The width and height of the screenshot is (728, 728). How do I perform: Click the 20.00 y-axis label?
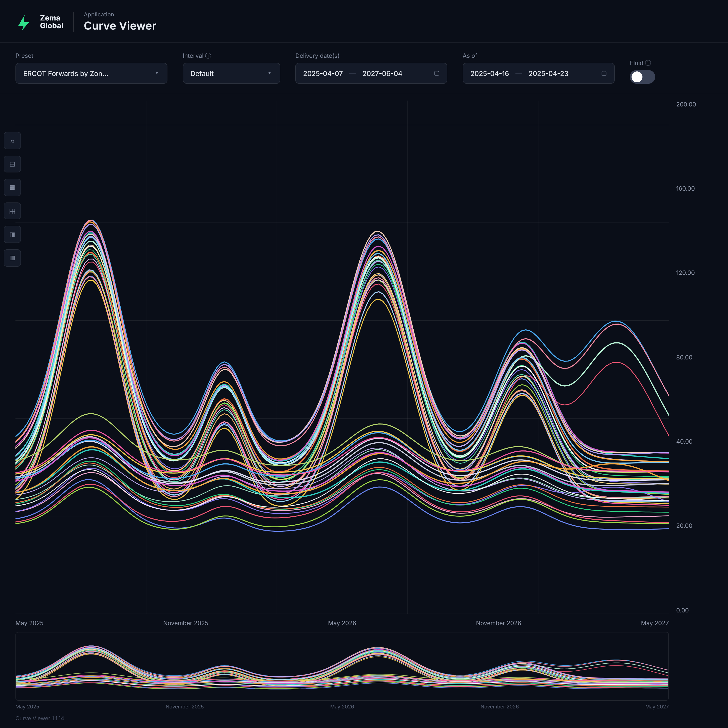(684, 526)
